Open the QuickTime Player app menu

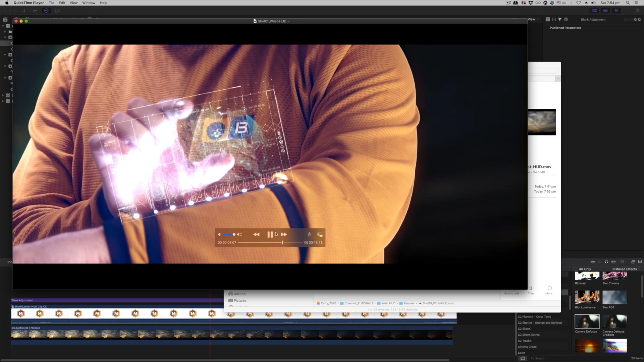[29, 3]
